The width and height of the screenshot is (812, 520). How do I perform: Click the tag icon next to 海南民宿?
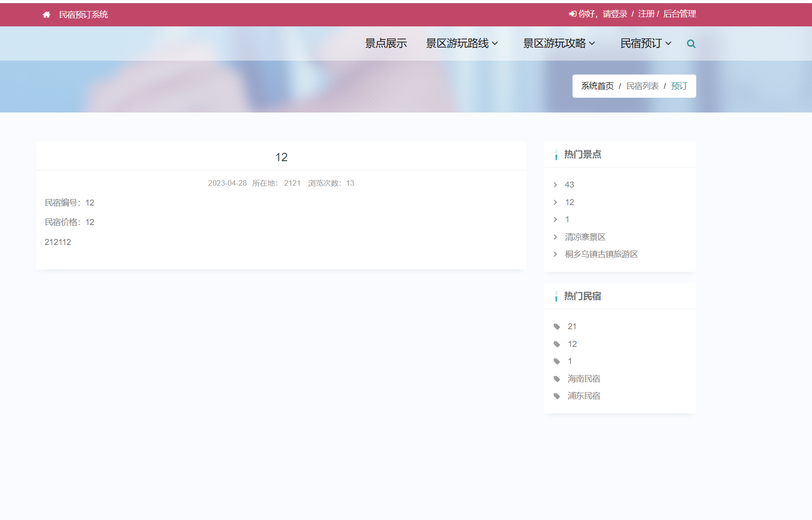point(556,378)
